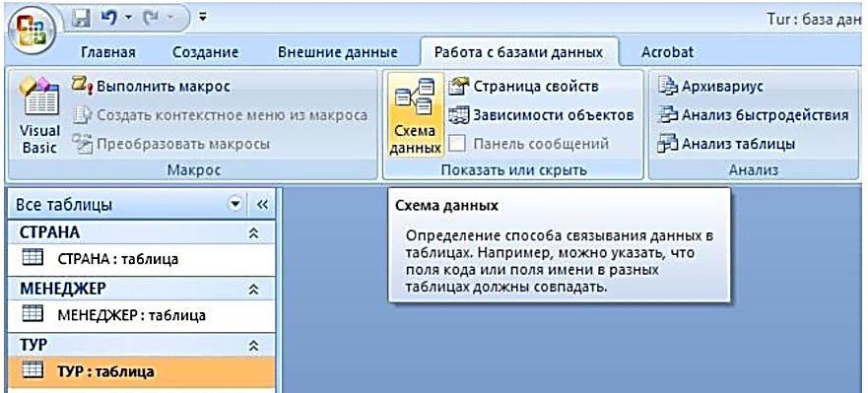
Task: Start Анализ таблицы
Action: click(726, 144)
